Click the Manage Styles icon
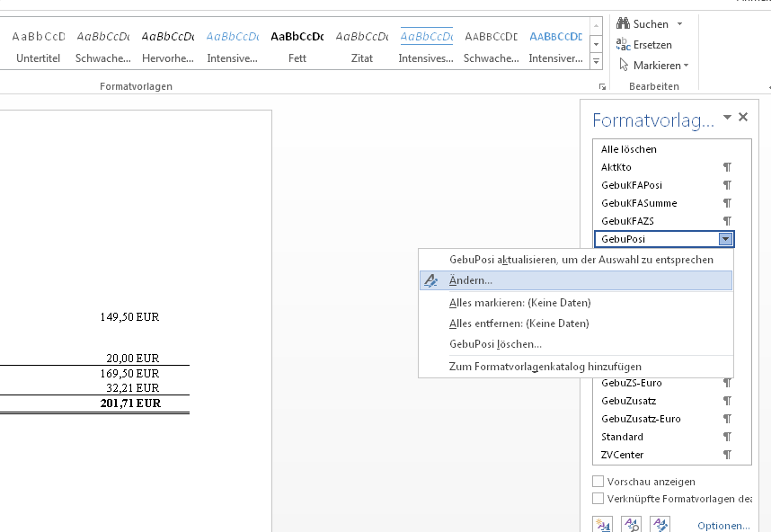The width and height of the screenshot is (771, 532). (660, 524)
